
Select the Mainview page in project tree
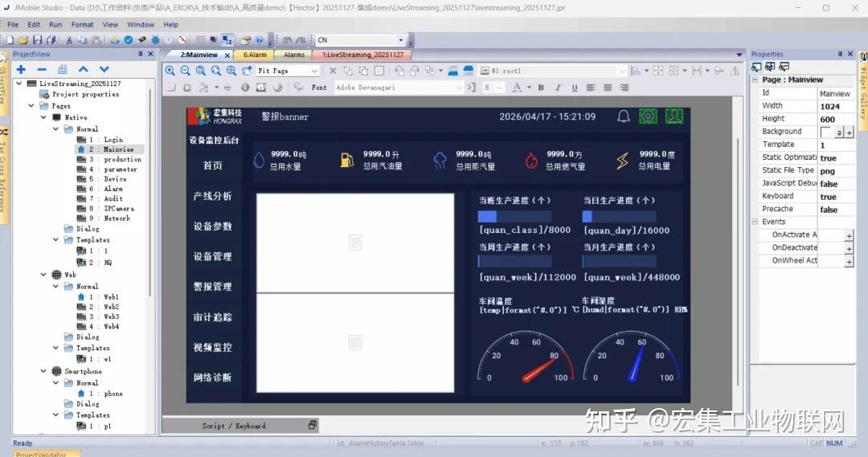point(118,149)
